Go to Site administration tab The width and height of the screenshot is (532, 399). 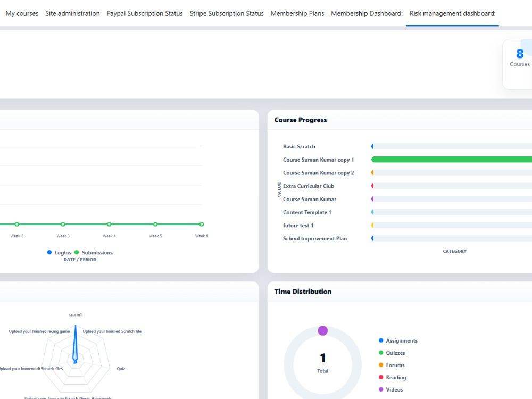[x=72, y=14]
